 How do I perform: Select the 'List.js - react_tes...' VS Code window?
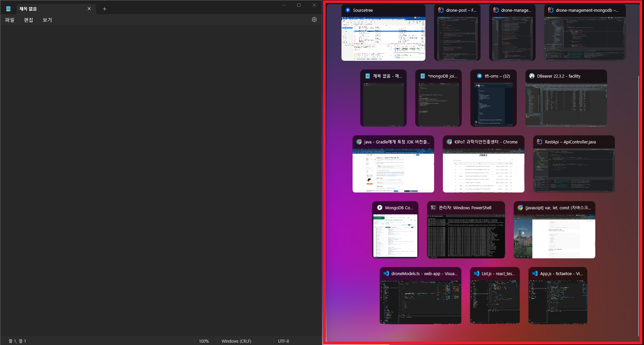tap(495, 296)
